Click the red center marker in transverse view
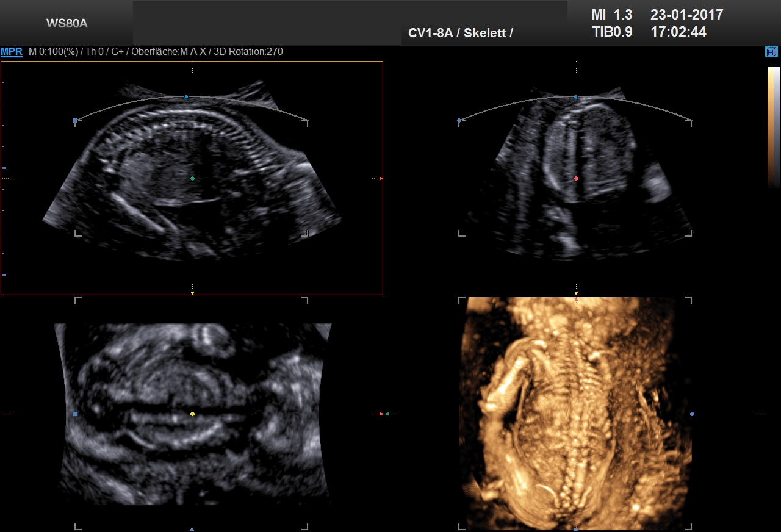 576,178
